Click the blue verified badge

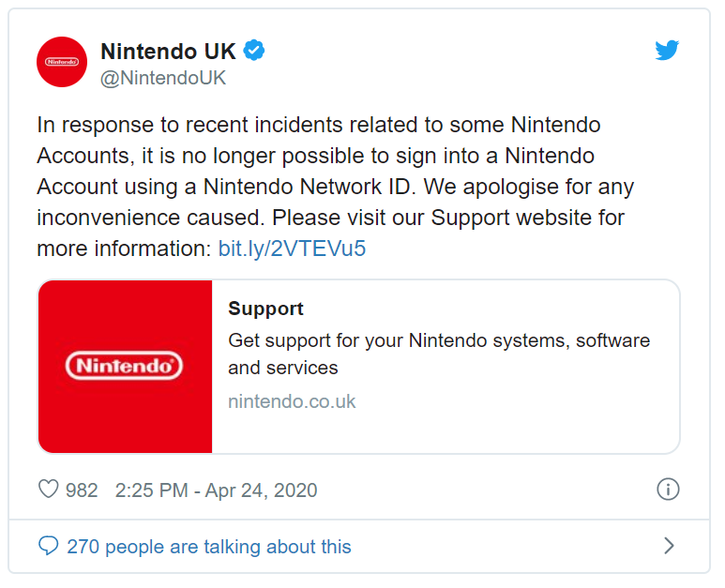tap(254, 51)
